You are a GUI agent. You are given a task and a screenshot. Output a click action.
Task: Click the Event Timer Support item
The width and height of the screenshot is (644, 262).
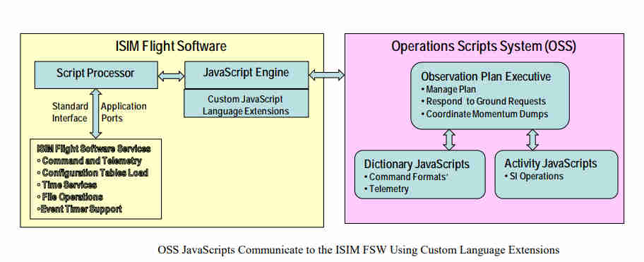79,209
